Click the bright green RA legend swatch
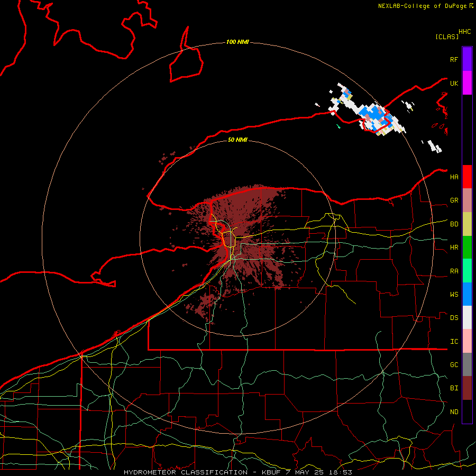Image resolution: width=476 pixels, height=476 pixels. [467, 271]
